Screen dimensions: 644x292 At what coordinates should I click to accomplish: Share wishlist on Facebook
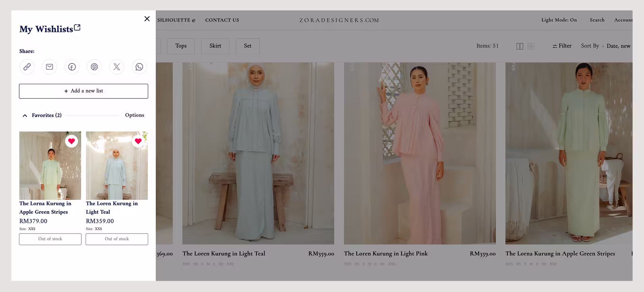[72, 67]
